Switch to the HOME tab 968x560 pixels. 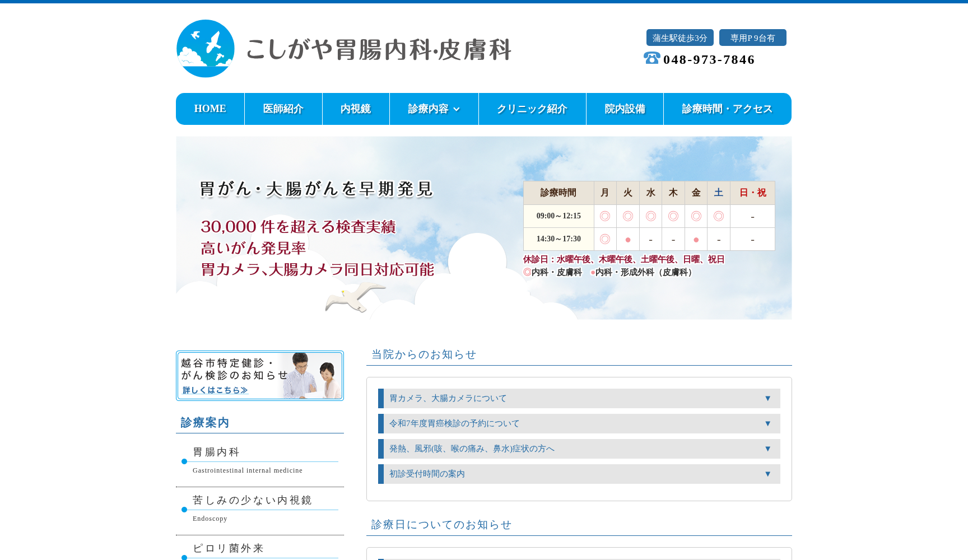[x=210, y=109]
